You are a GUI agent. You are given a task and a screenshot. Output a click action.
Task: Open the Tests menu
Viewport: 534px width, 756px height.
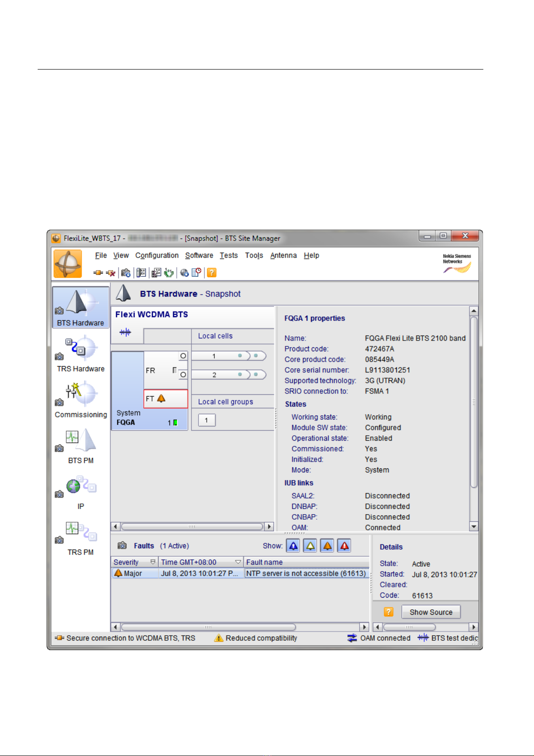click(x=229, y=255)
